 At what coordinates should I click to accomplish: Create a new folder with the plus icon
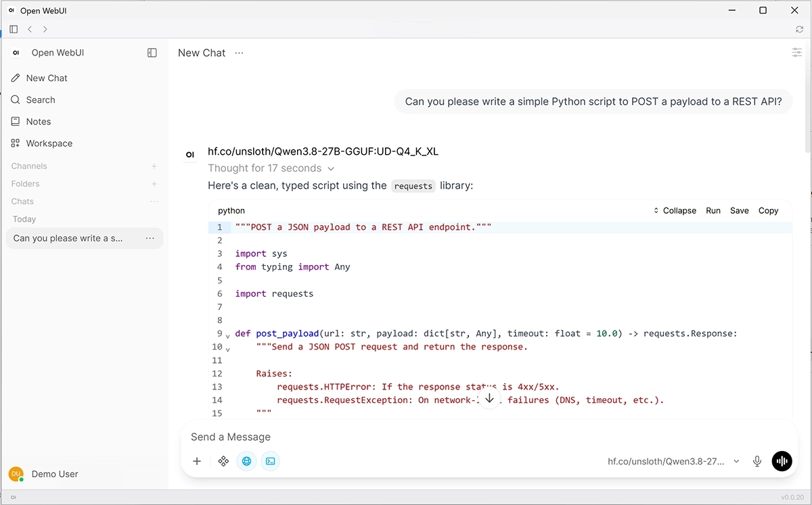154,184
